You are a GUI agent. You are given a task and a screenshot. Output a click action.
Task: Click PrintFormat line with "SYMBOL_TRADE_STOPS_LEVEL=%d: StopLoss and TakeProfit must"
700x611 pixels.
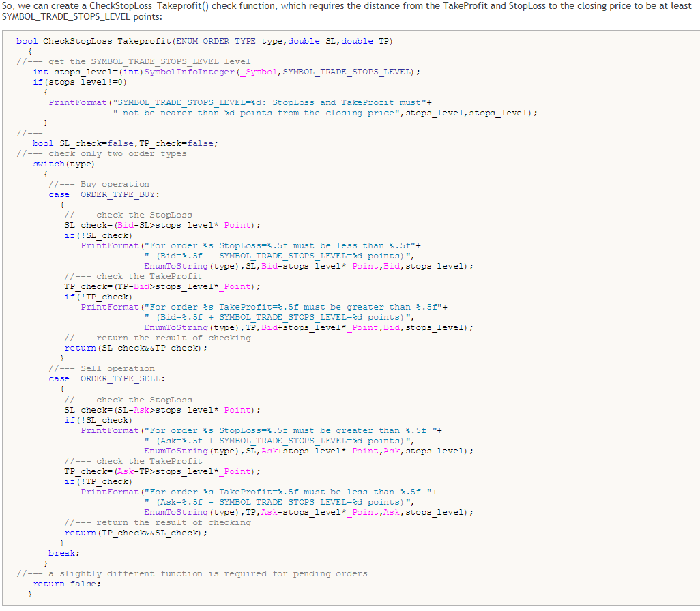pos(240,103)
